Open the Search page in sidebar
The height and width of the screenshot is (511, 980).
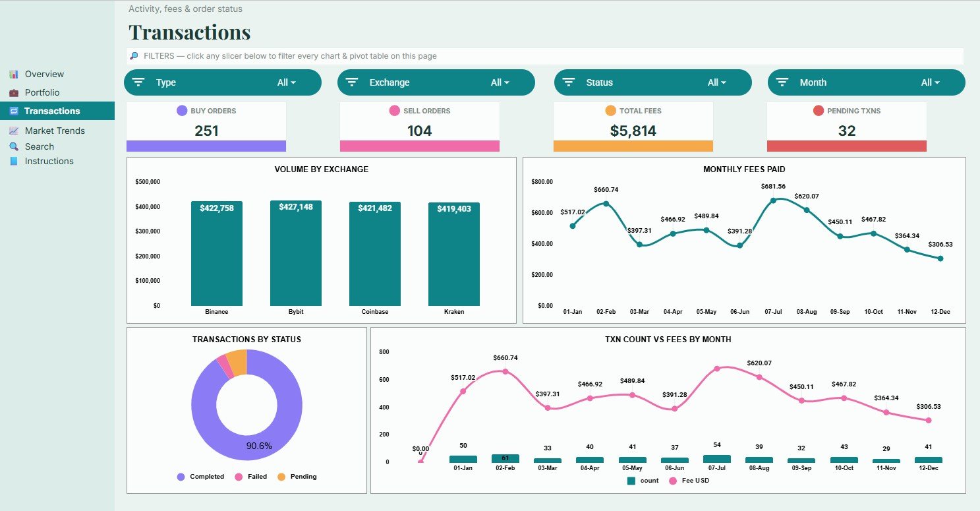(x=39, y=146)
